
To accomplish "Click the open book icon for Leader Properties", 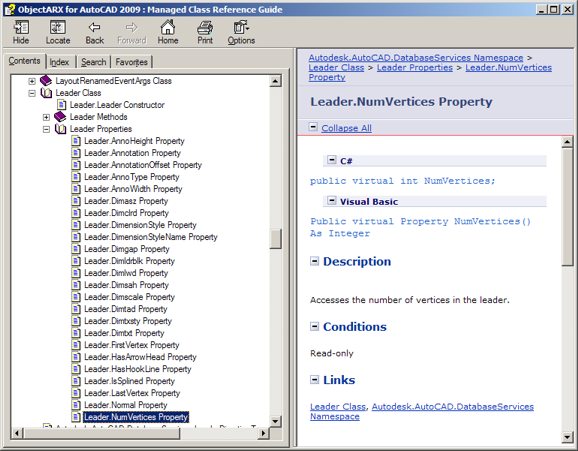I will pyautogui.click(x=60, y=129).
